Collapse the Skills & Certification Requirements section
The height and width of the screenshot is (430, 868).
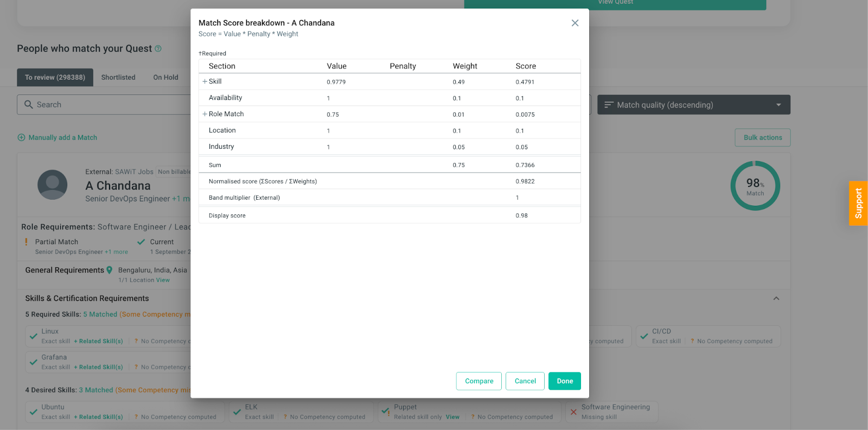[776, 299]
